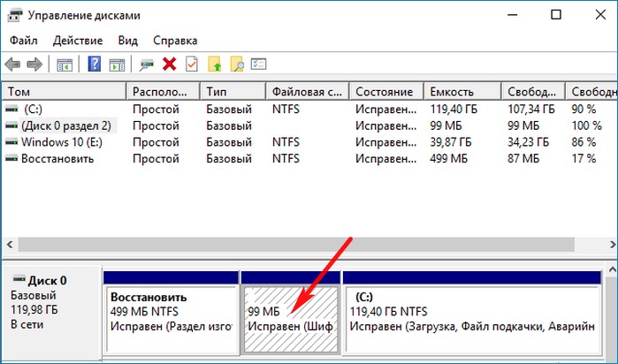Select the Восстановить volume in the list
The image size is (618, 364).
(57, 158)
